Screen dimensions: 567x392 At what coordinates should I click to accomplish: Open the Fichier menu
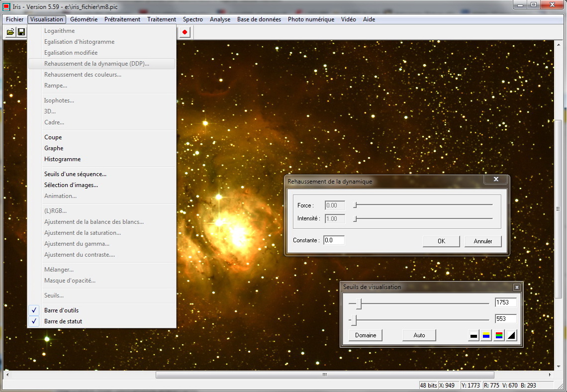pyautogui.click(x=14, y=19)
